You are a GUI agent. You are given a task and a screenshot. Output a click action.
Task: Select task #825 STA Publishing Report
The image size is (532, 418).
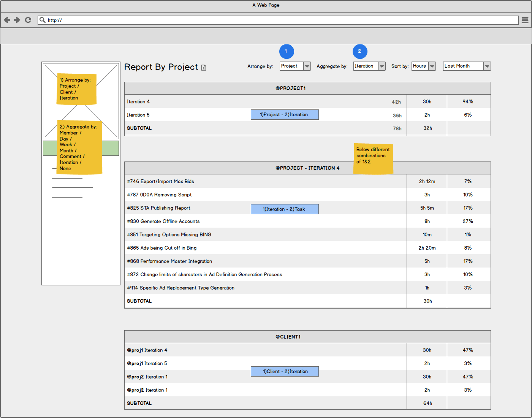(307, 208)
